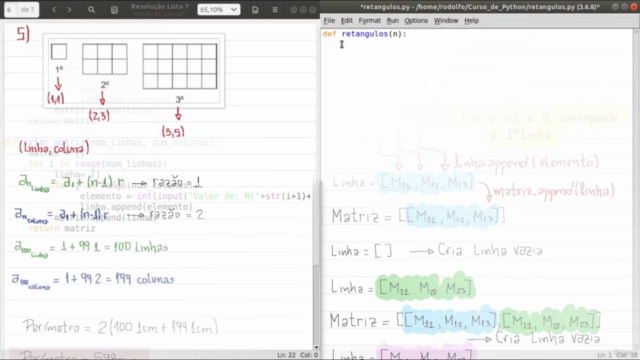Click the 2nd rectangle grid figure
This screenshot has height=360, width=640.
pos(104,59)
